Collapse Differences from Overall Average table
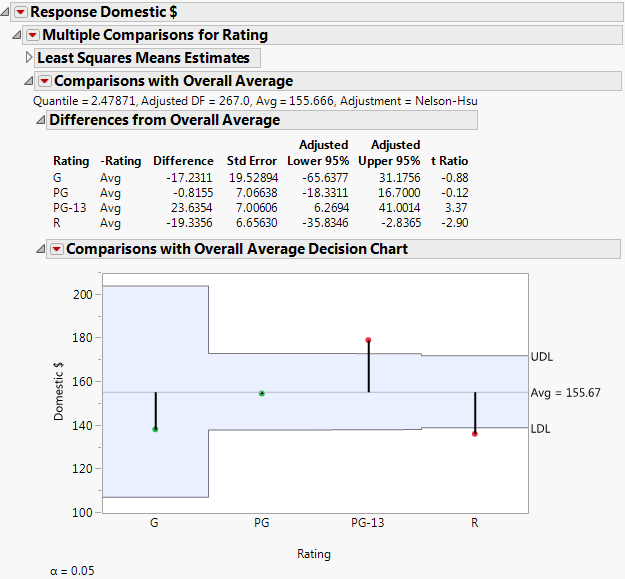The image size is (625, 579). pos(40,120)
